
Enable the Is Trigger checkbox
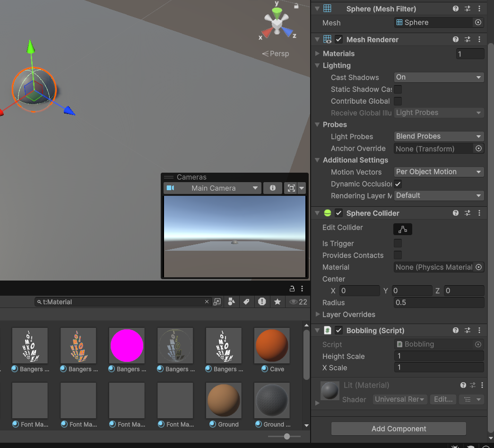[x=398, y=244]
